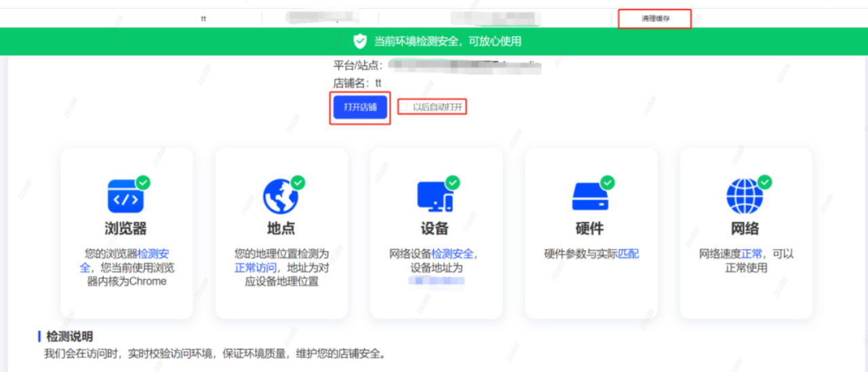Viewport: 868px width, 372px height.
Task: Click the 检测说明 section heading
Action: click(69, 337)
